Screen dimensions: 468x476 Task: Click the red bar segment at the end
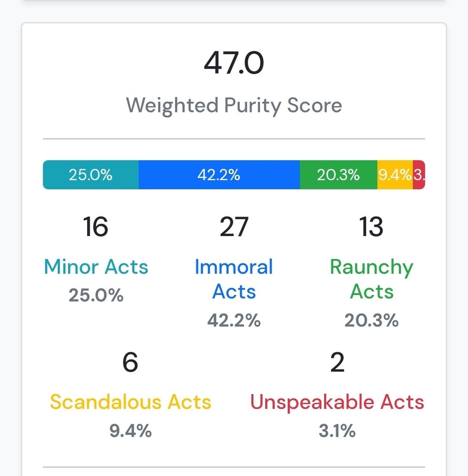pos(419,175)
